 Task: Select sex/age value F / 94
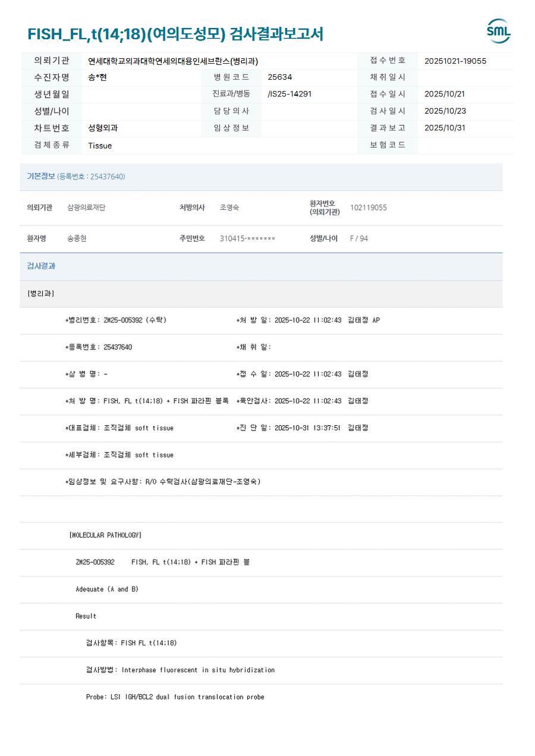pyautogui.click(x=359, y=239)
